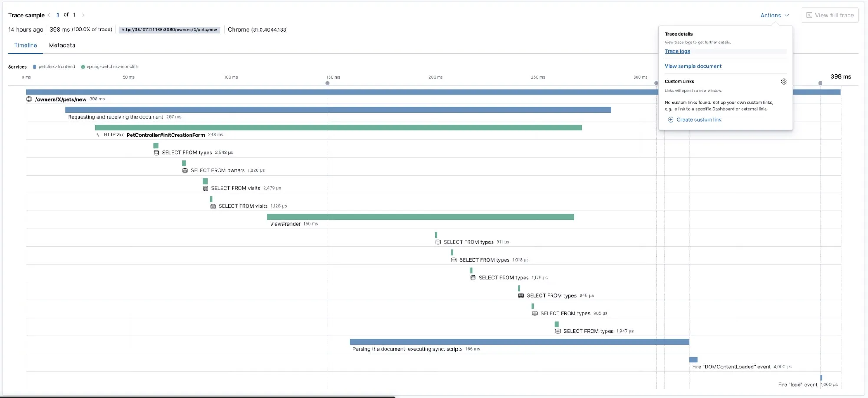Click the timeline marker at 150 ms
Image resolution: width=868 pixels, height=398 pixels.
pyautogui.click(x=327, y=83)
